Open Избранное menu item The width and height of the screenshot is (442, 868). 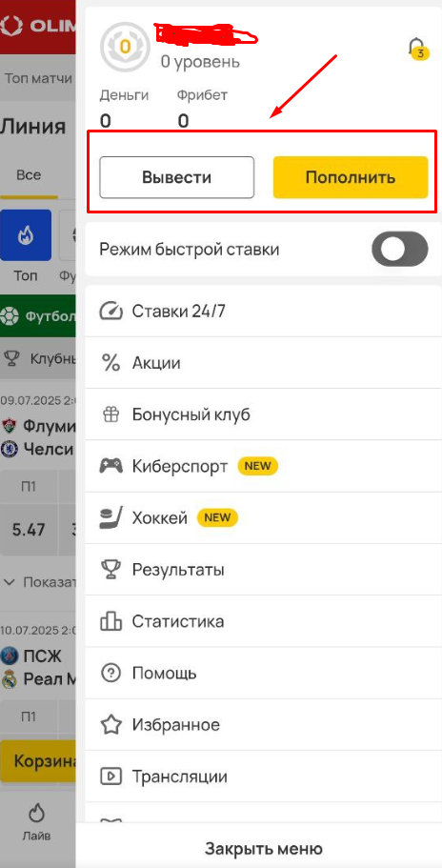point(263,725)
